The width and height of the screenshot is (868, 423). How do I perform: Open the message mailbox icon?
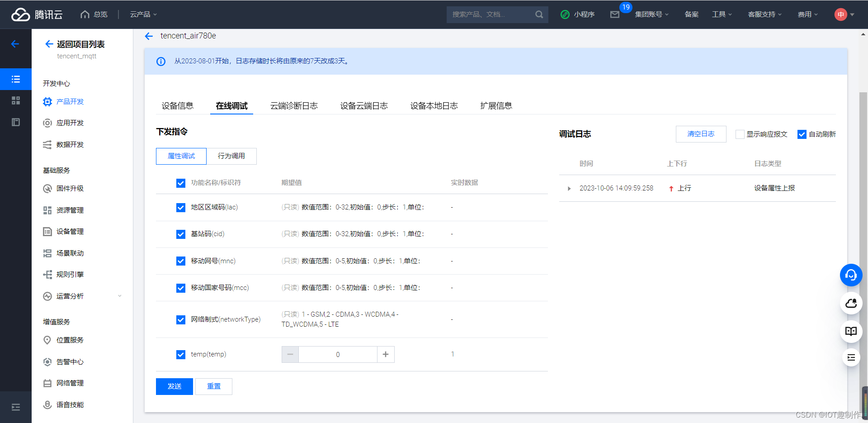click(615, 14)
